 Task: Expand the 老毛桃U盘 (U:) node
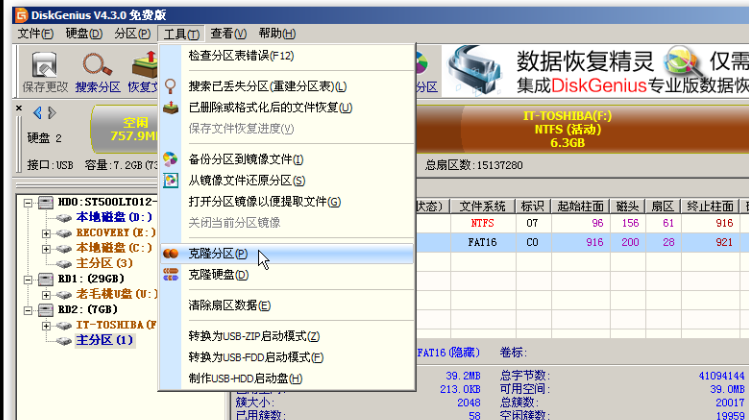pyautogui.click(x=46, y=294)
